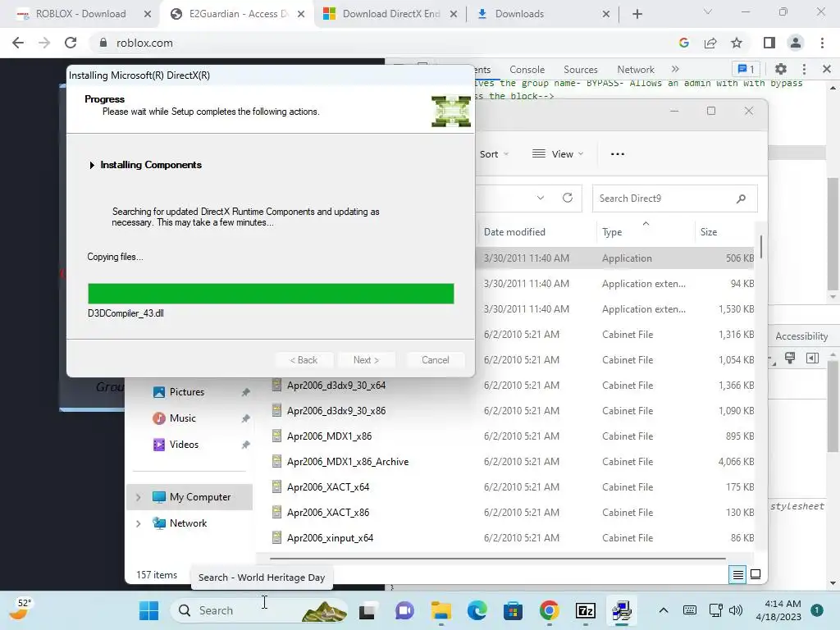
Task: Close the DevTools panel
Action: tap(827, 69)
